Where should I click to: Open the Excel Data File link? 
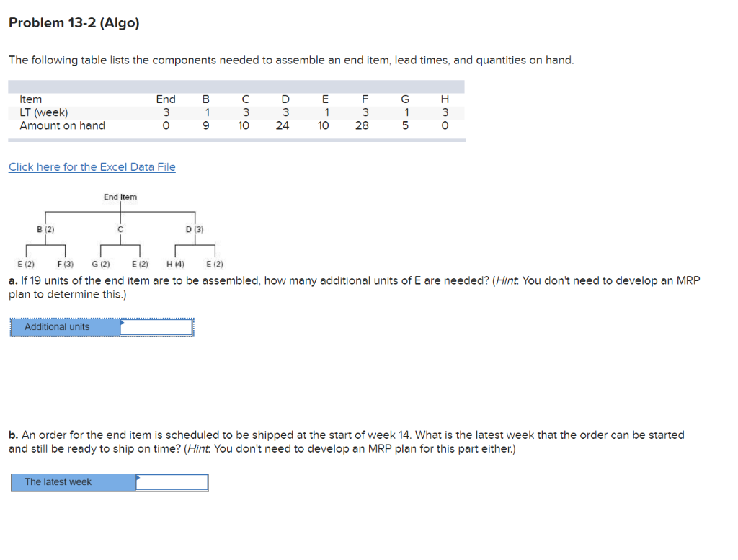pyautogui.click(x=92, y=166)
